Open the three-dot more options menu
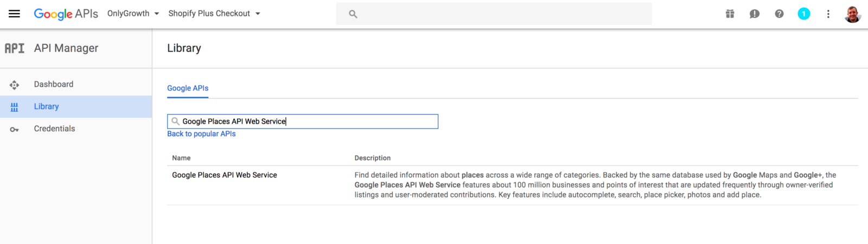The image size is (868, 244). pyautogui.click(x=828, y=14)
